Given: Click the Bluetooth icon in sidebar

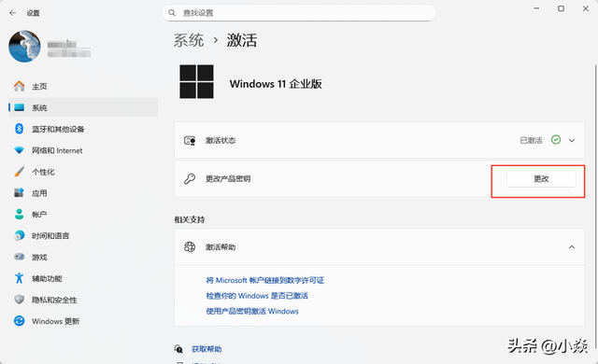Looking at the screenshot, I should (19, 129).
